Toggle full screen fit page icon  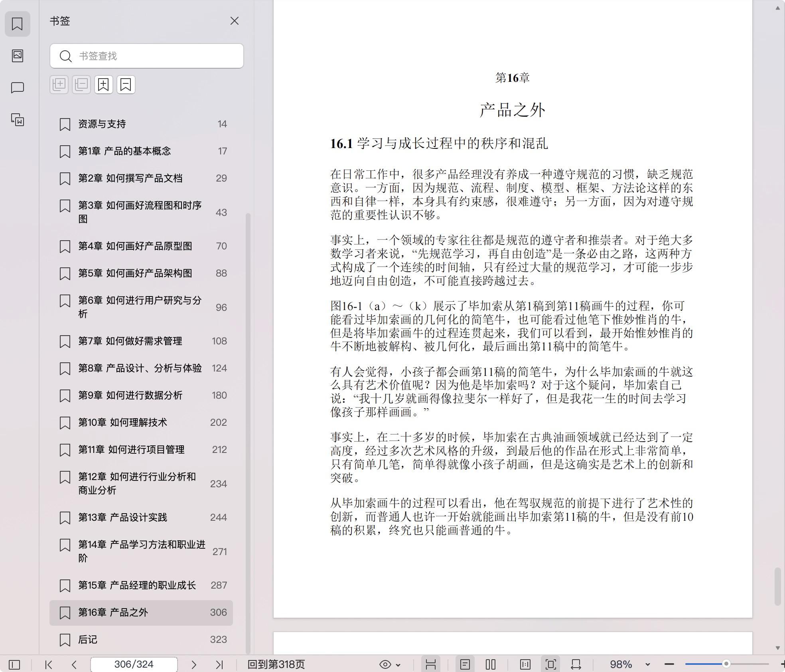pyautogui.click(x=551, y=664)
